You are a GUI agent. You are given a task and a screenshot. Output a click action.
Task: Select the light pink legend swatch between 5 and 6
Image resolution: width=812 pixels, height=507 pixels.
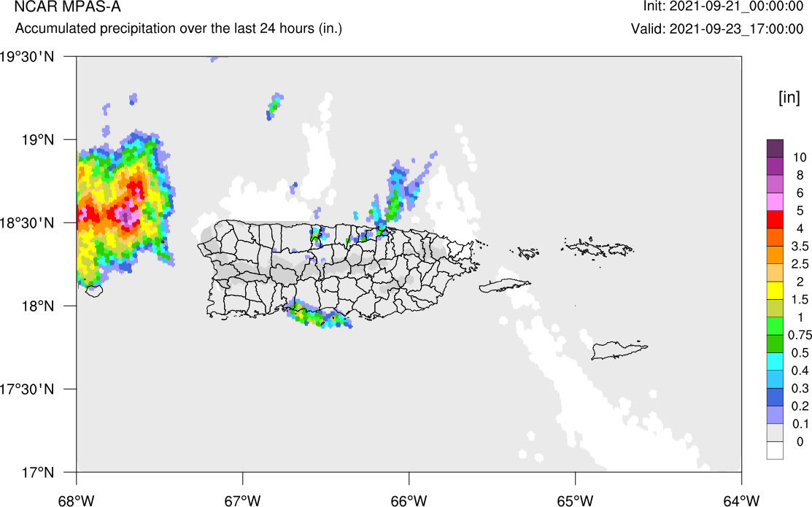pos(775,201)
